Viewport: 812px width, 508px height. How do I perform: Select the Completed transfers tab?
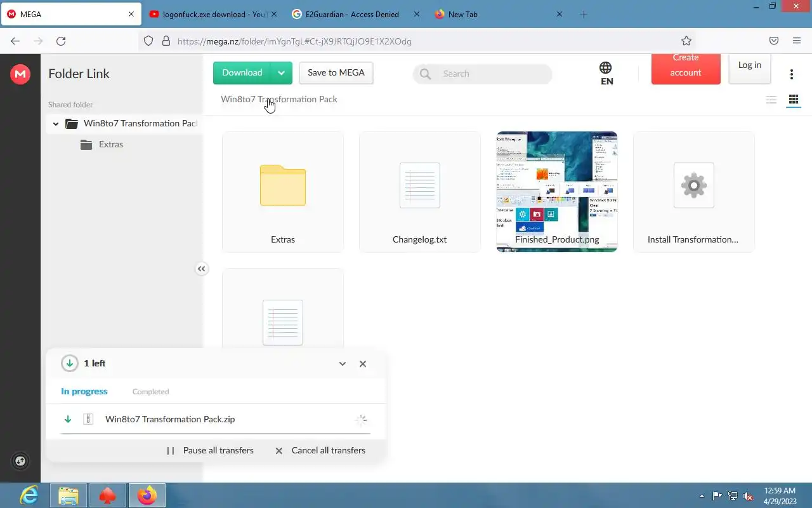point(150,392)
